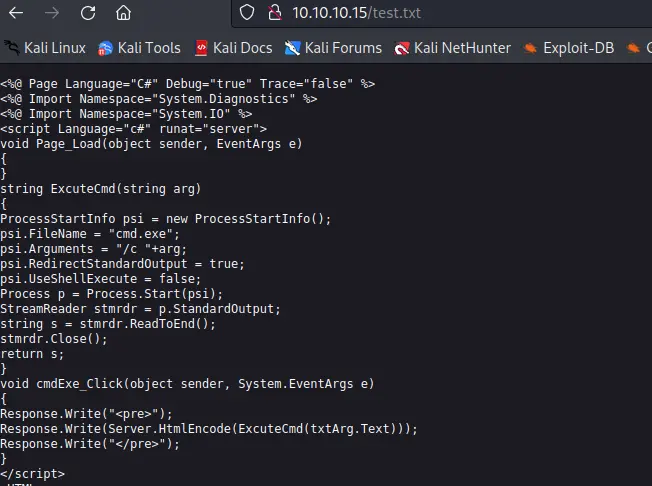Click the psi.RedirectStandardOutput = true line
The width and height of the screenshot is (652, 486).
122,264
